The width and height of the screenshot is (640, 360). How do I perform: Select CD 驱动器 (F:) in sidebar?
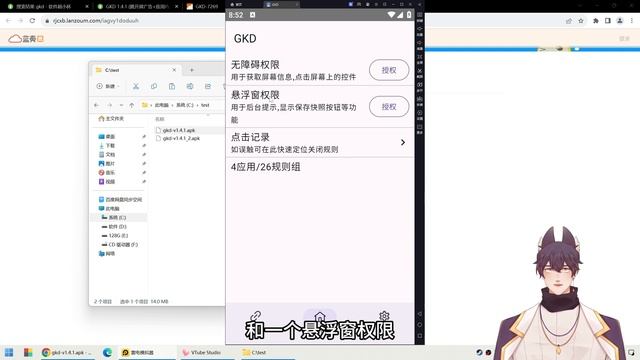pos(120,244)
